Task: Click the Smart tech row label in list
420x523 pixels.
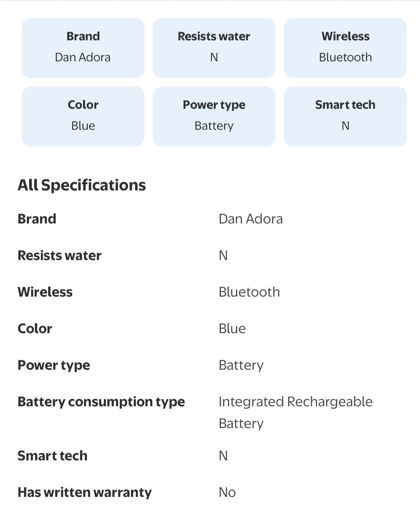Action: click(52, 456)
